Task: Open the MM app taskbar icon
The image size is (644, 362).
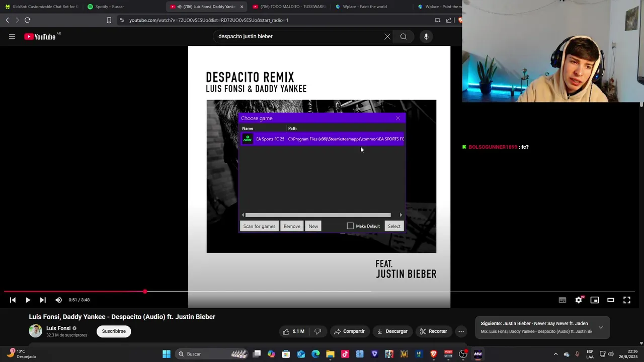Action: pos(478,354)
